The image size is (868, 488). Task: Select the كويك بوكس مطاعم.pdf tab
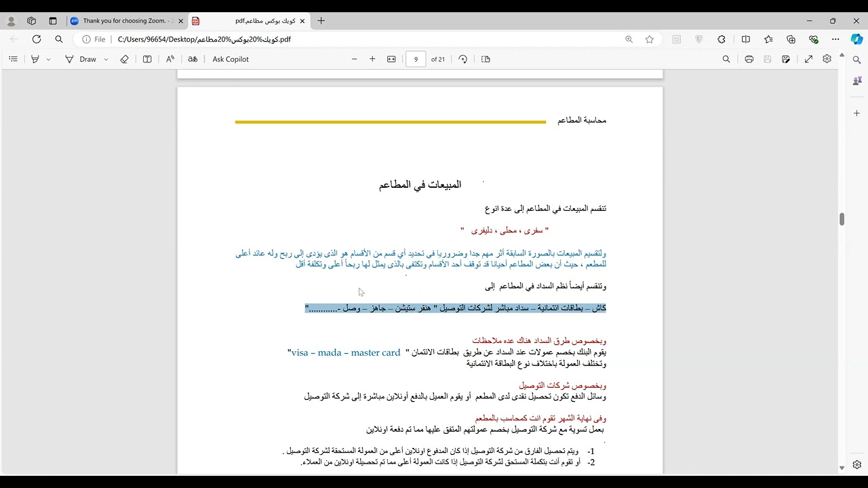248,21
